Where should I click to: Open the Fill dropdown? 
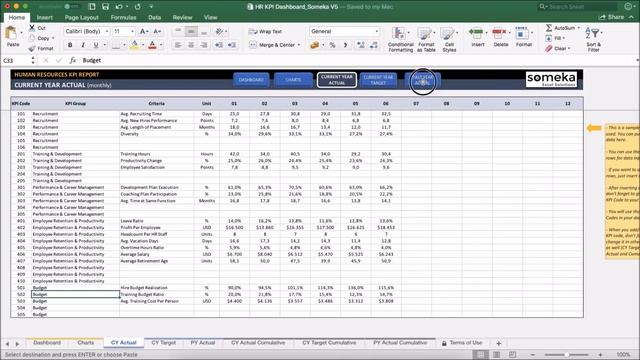[x=556, y=38]
